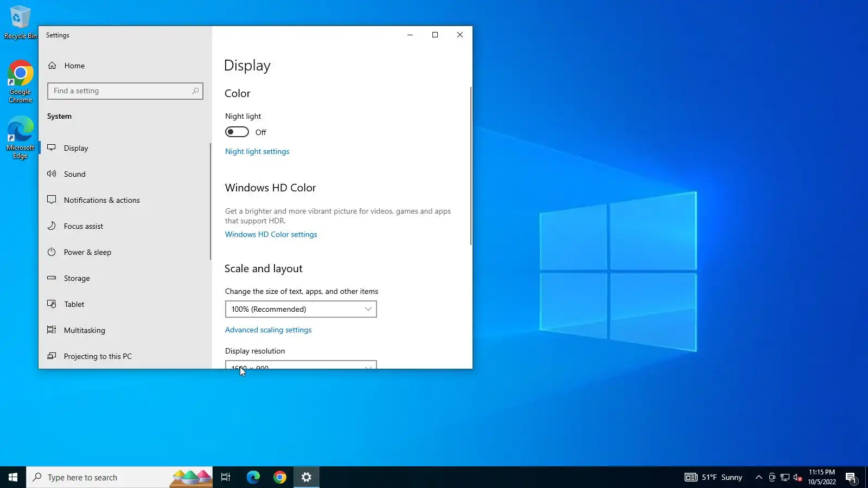Open the notification center icon
The width and height of the screenshot is (868, 488).
tap(851, 477)
